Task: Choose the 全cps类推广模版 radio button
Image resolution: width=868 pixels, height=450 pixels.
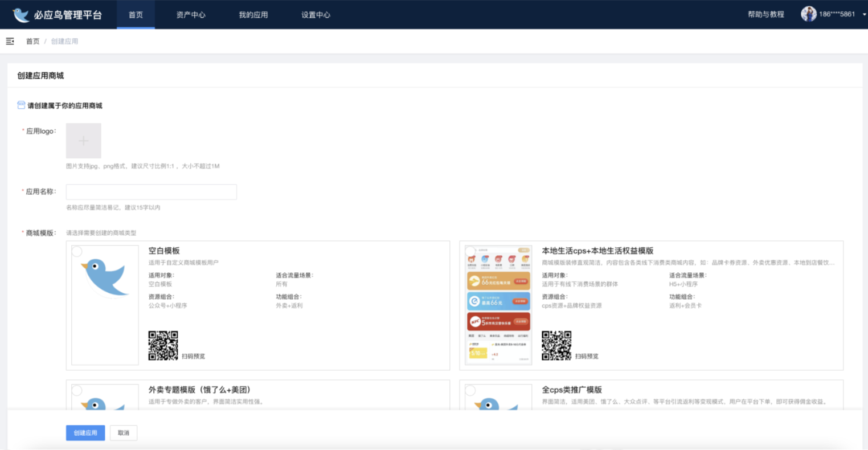Action: click(x=470, y=390)
